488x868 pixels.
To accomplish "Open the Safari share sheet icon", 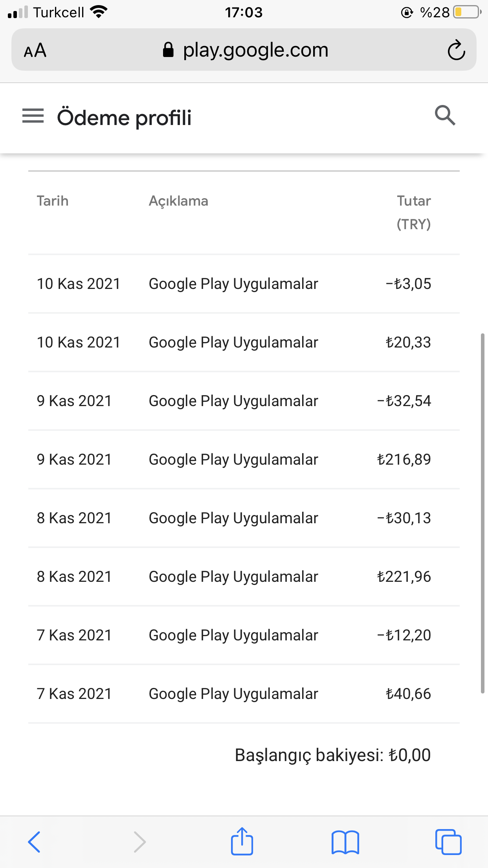I will [x=242, y=841].
